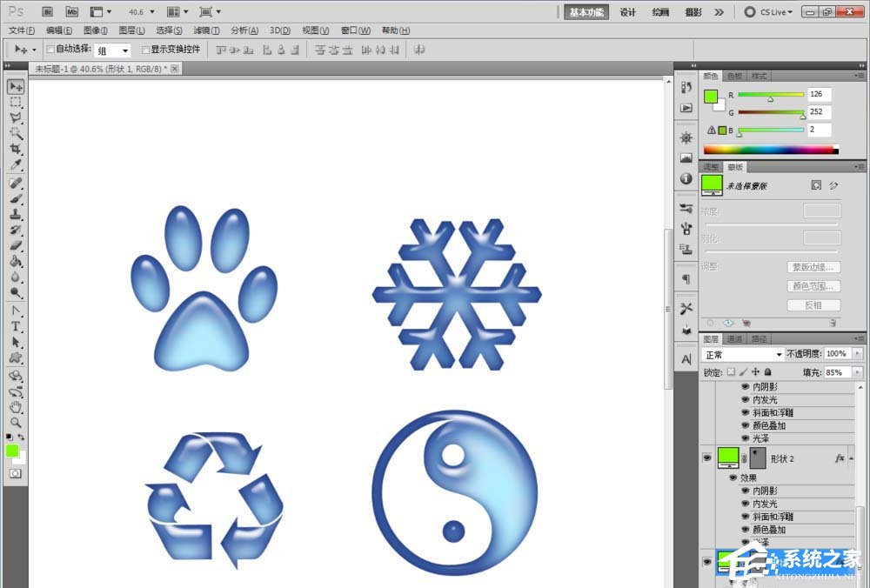Image resolution: width=870 pixels, height=588 pixels.
Task: Select the Crop tool
Action: (16, 149)
